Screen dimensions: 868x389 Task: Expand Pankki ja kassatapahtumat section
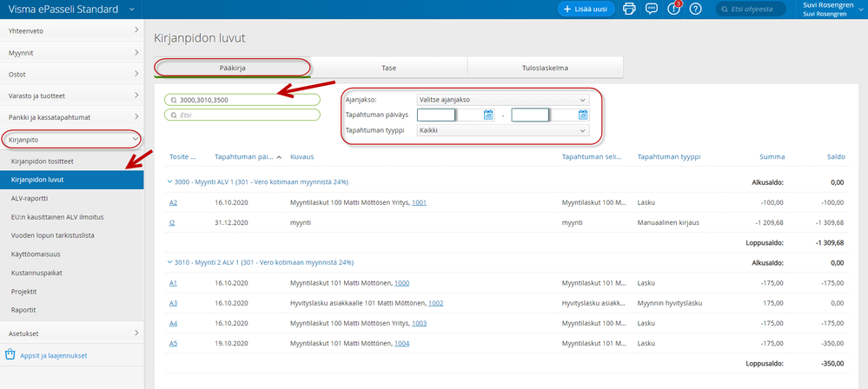[x=72, y=117]
